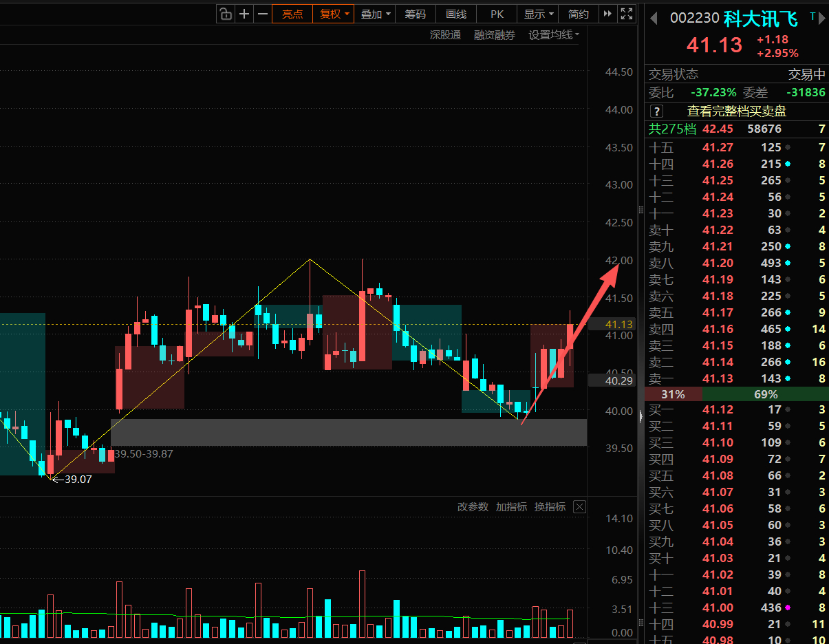
Task: Enter fullscreen chart via expand-arrows icon
Action: pos(626,14)
